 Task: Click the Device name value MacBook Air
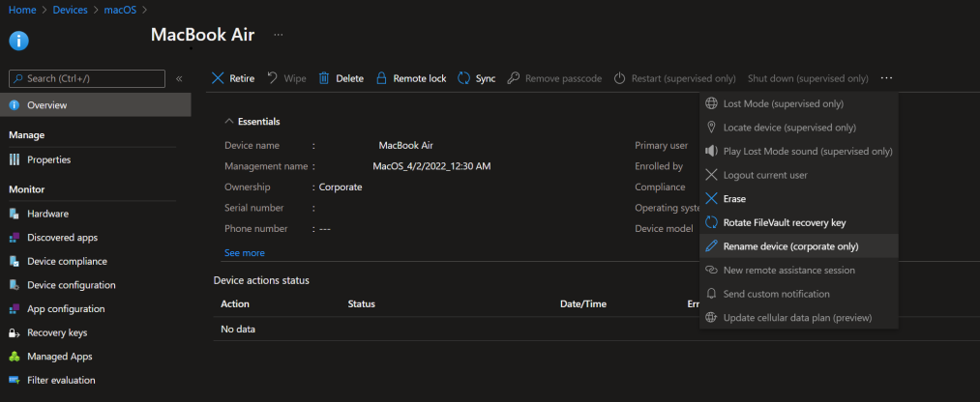pos(405,145)
